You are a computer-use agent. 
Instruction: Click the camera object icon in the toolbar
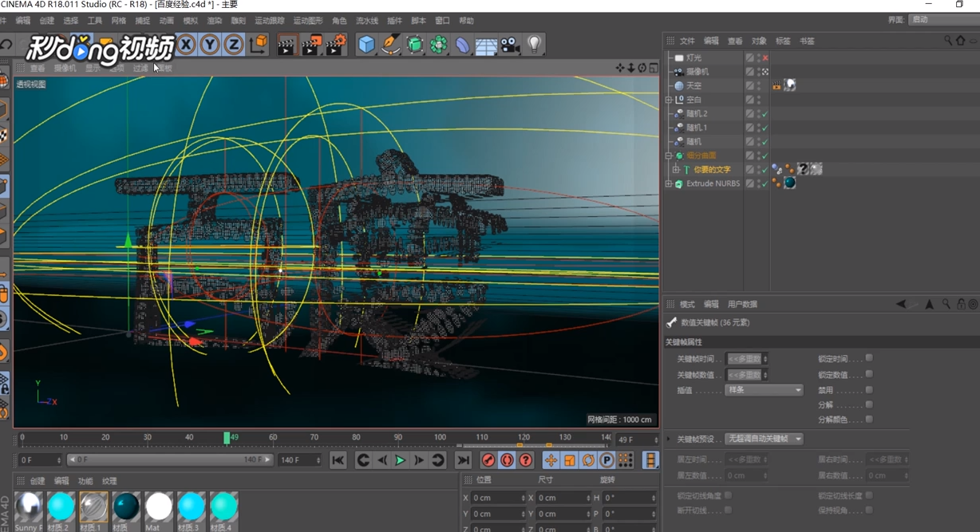tap(510, 45)
